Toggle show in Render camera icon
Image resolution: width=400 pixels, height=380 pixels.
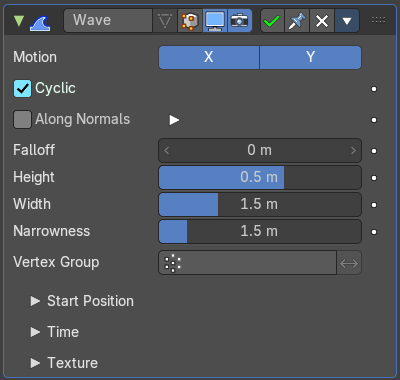[240, 21]
